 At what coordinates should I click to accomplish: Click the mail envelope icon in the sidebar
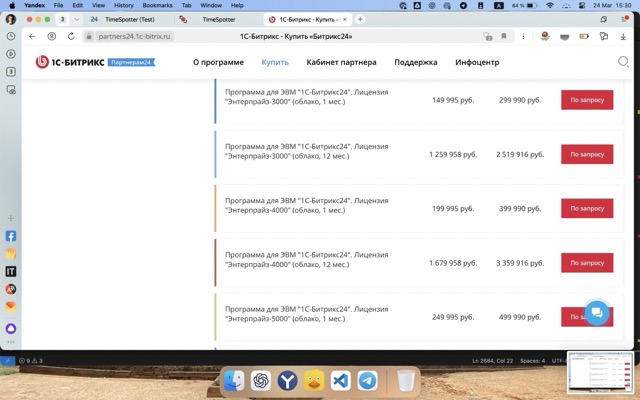(11, 306)
